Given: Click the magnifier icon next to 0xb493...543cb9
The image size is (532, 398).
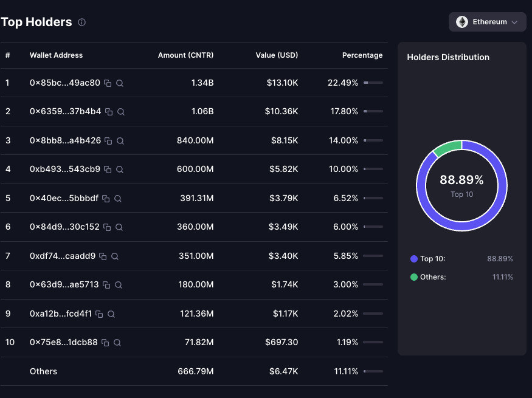Looking at the screenshot, I should pos(120,170).
